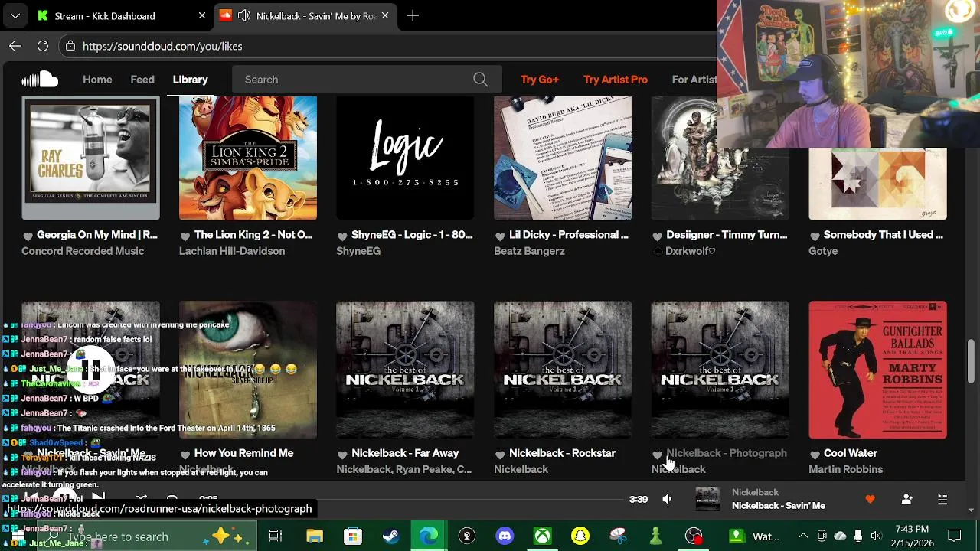Click now playing artwork in player bar

click(707, 499)
